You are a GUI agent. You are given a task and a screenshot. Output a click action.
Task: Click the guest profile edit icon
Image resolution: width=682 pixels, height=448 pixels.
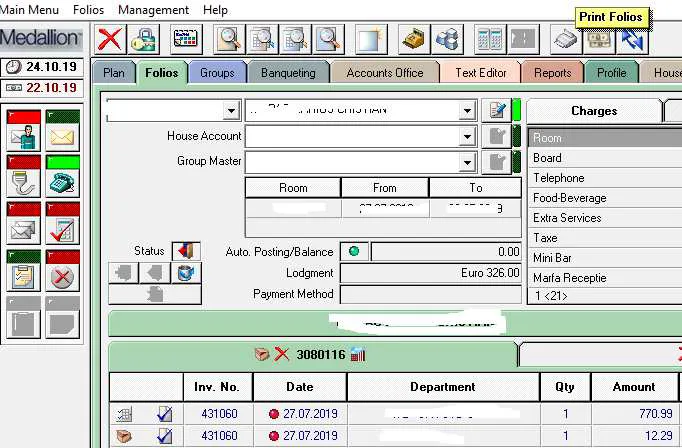496,110
